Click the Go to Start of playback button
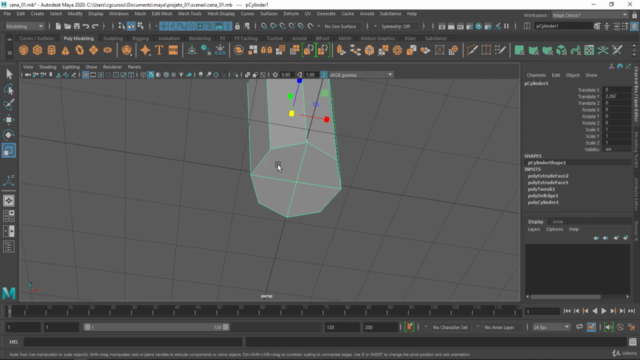This screenshot has width=640, height=360. click(x=567, y=311)
